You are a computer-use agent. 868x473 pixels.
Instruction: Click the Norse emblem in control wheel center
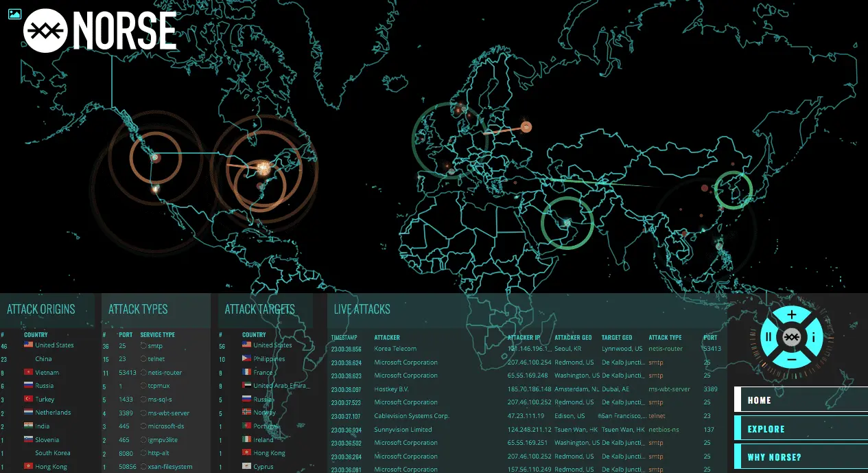[x=792, y=337]
